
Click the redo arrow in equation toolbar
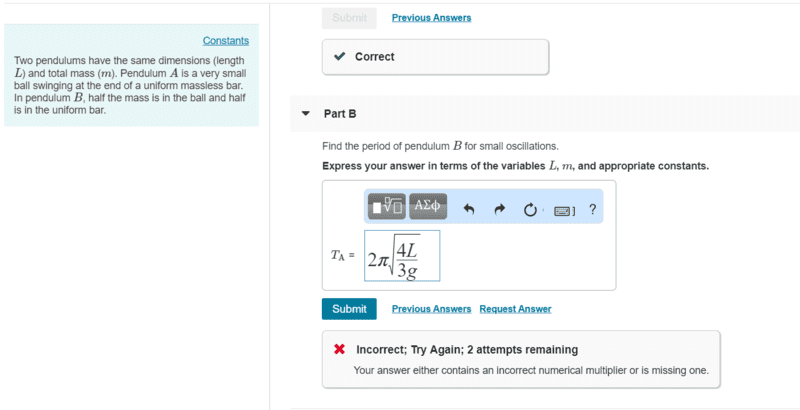tap(499, 210)
